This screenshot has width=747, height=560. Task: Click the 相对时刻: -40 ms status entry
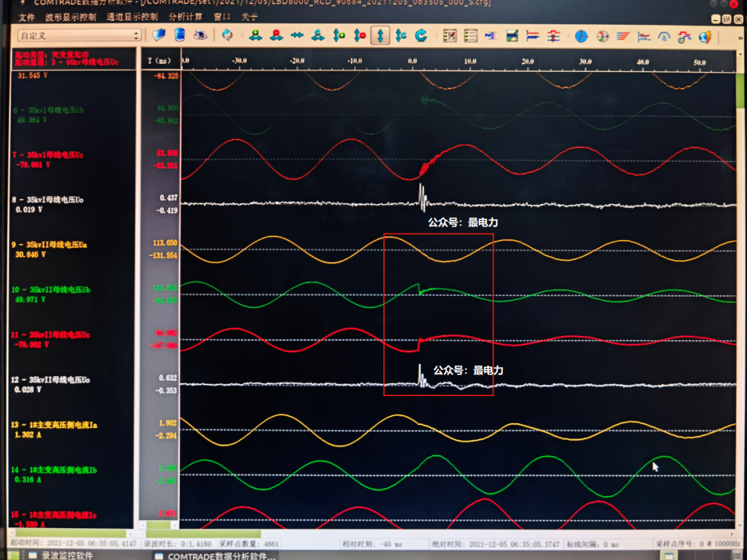click(373, 544)
